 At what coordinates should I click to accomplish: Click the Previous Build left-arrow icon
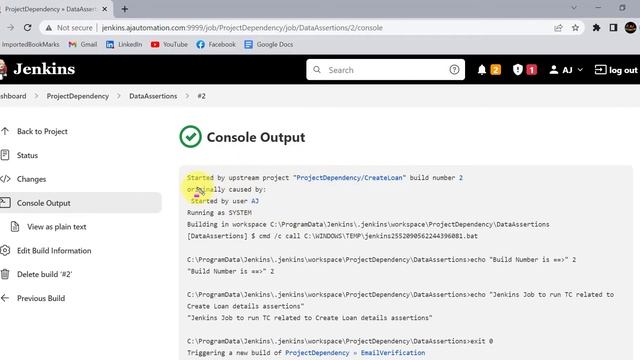click(x=5, y=298)
